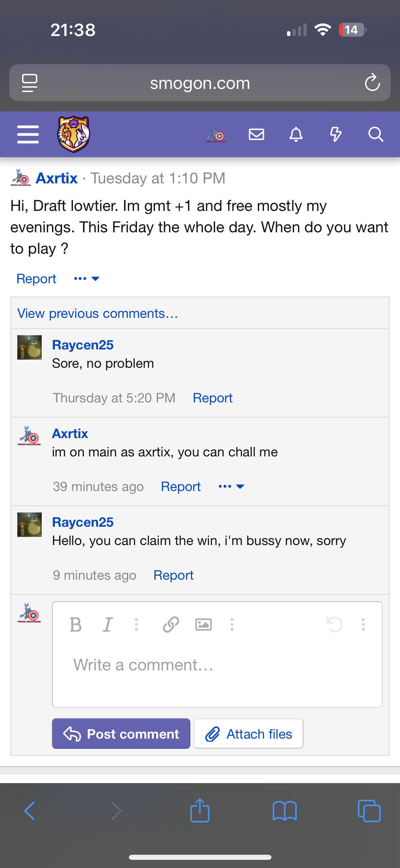Viewport: 400px width, 868px height.
Task: Reload the page in the address bar
Action: [x=372, y=83]
